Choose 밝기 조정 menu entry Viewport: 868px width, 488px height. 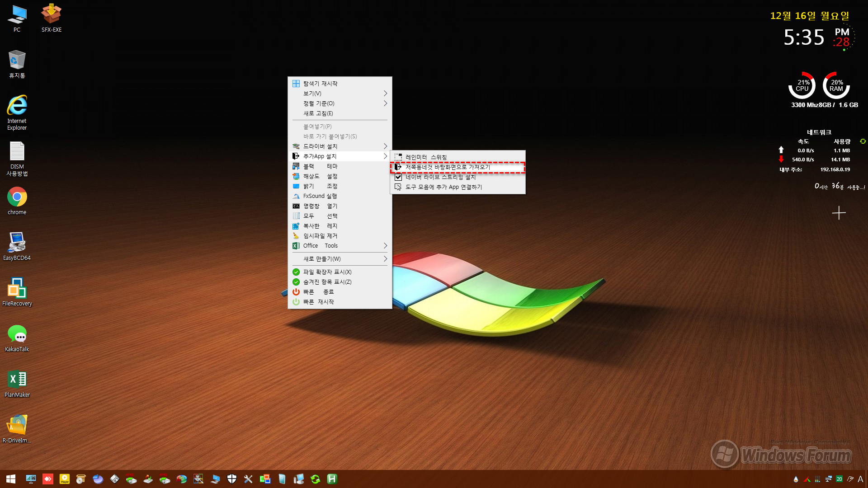340,186
